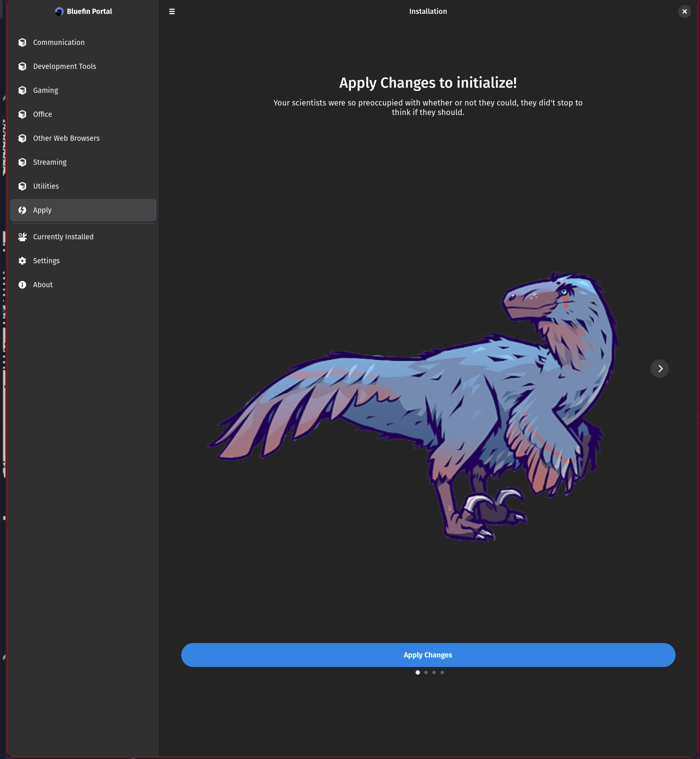The width and height of the screenshot is (700, 759).
Task: Open the Other Web Browsers category
Action: 66,138
